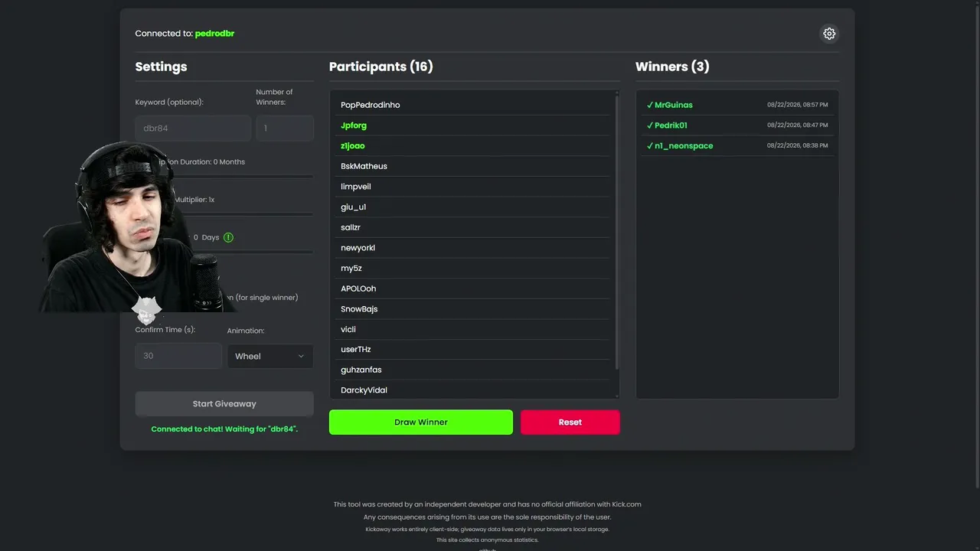Click the red Reset button

coord(570,422)
